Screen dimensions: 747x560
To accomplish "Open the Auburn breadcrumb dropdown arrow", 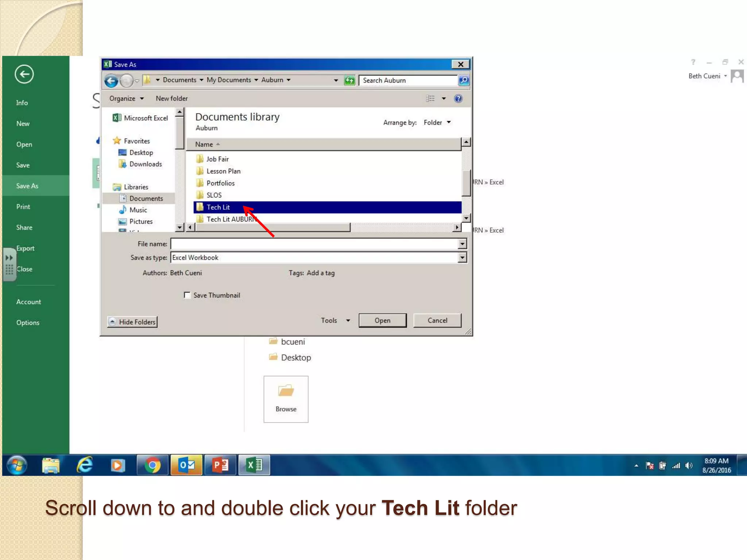I will click(x=289, y=80).
